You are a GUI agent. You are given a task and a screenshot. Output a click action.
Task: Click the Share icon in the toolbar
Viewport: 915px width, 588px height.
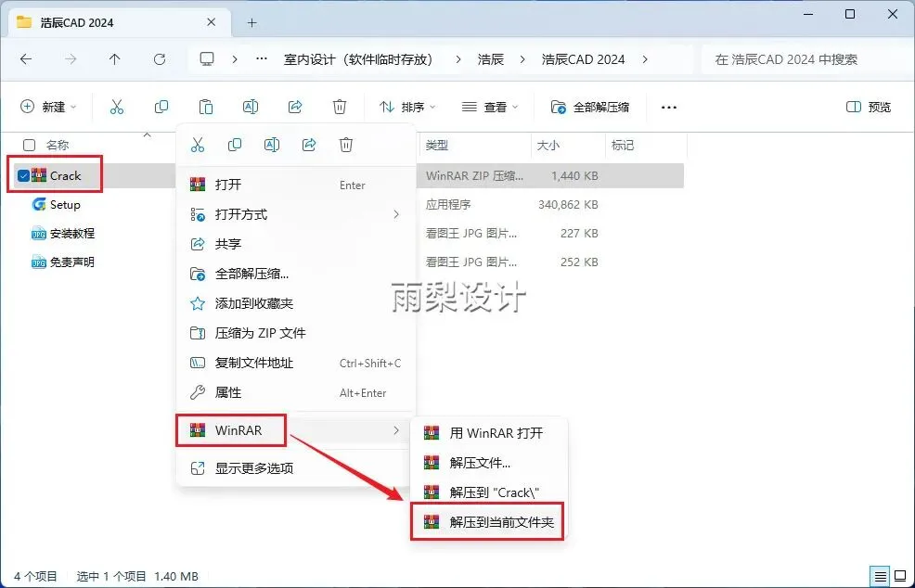295,107
